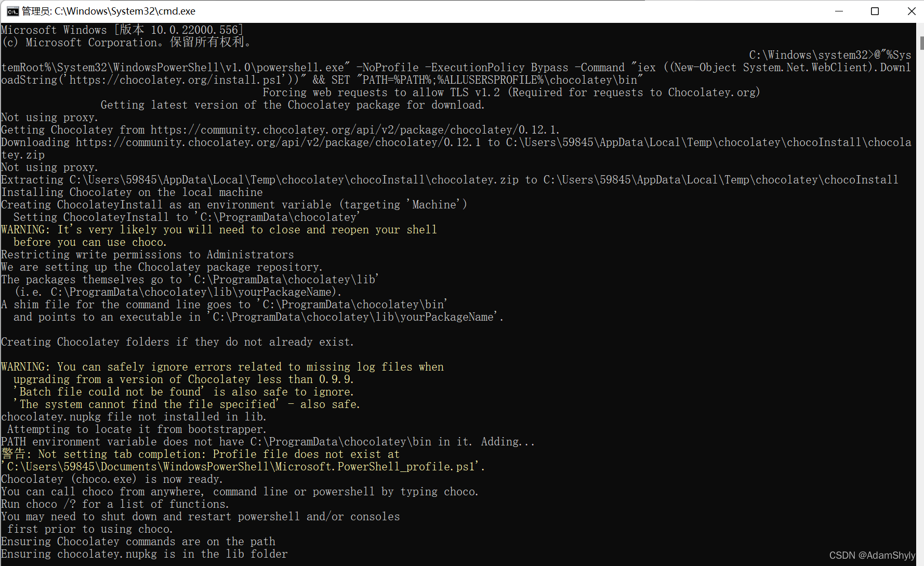This screenshot has height=566, width=924.
Task: Click the CSDN @AdamShyly watermark
Action: coord(872,555)
